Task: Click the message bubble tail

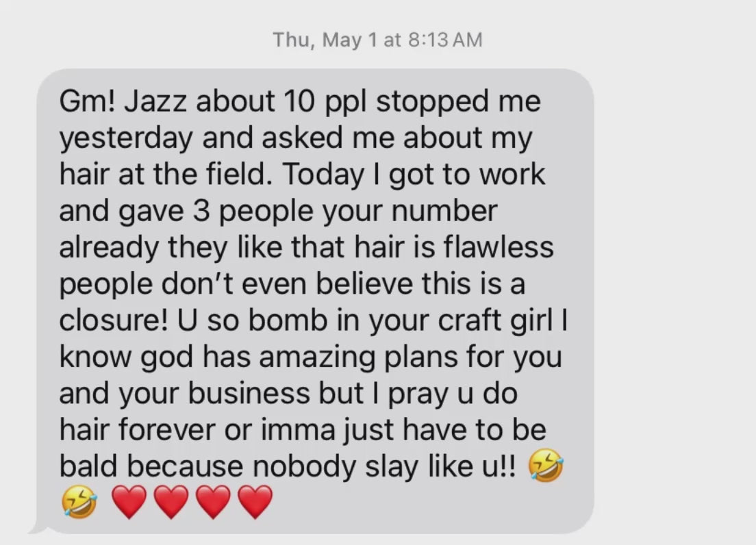Action: pyautogui.click(x=38, y=528)
